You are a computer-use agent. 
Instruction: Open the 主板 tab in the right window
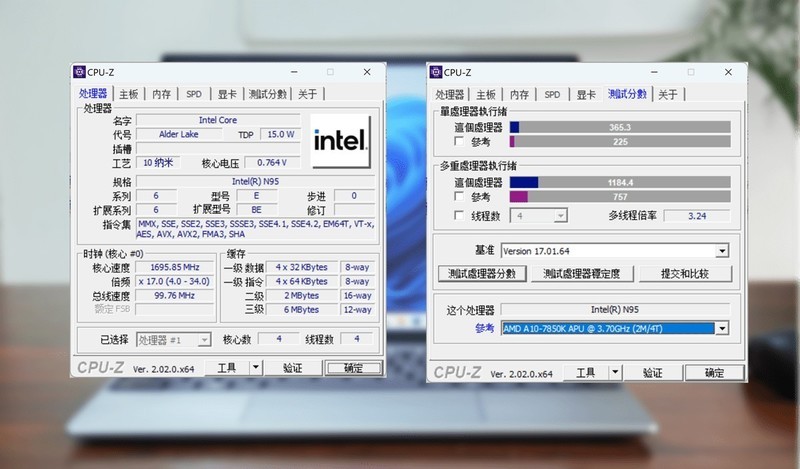click(486, 94)
